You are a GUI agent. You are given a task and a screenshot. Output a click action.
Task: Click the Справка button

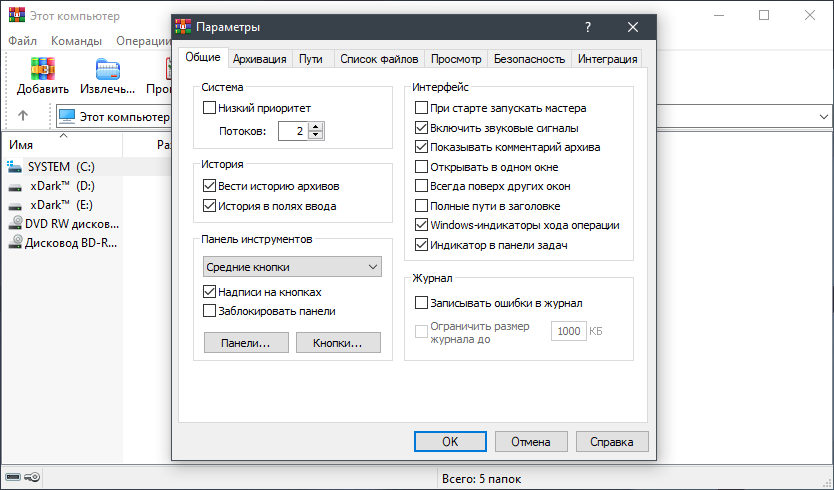tap(612, 442)
